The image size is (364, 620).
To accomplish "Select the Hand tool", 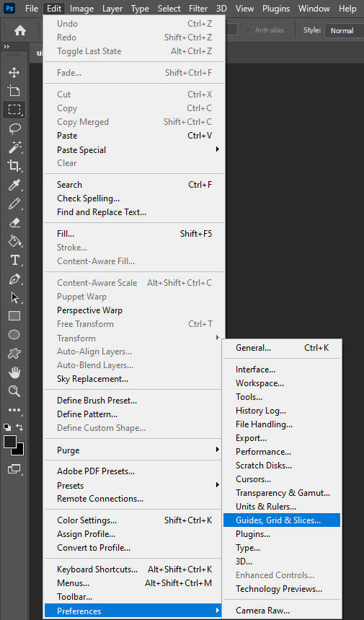I will (x=14, y=372).
